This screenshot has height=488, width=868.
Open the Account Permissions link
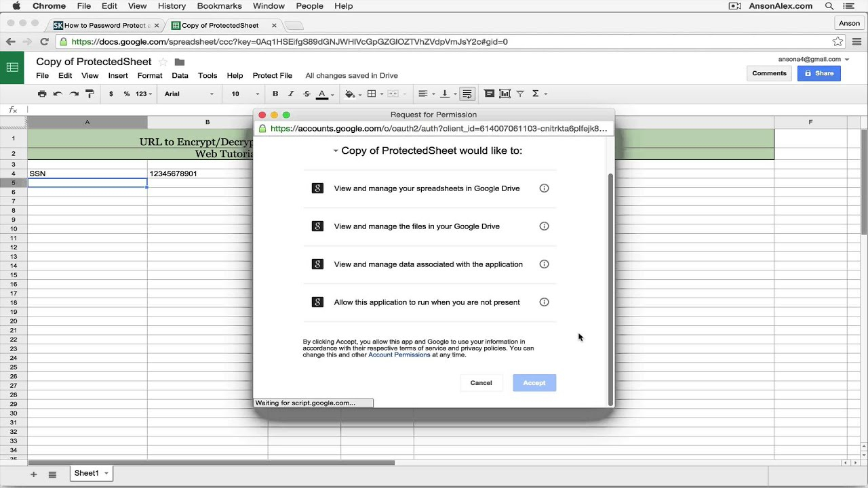tap(399, 354)
